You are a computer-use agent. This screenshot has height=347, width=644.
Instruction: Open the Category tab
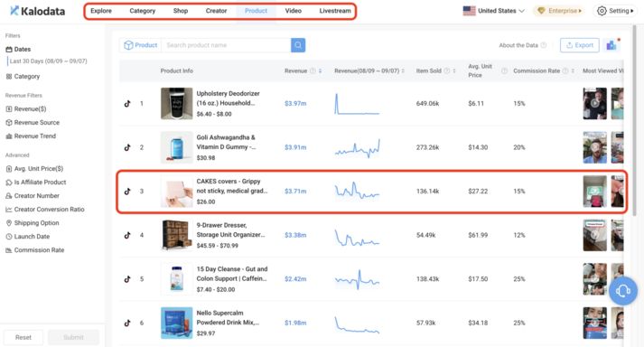point(142,11)
